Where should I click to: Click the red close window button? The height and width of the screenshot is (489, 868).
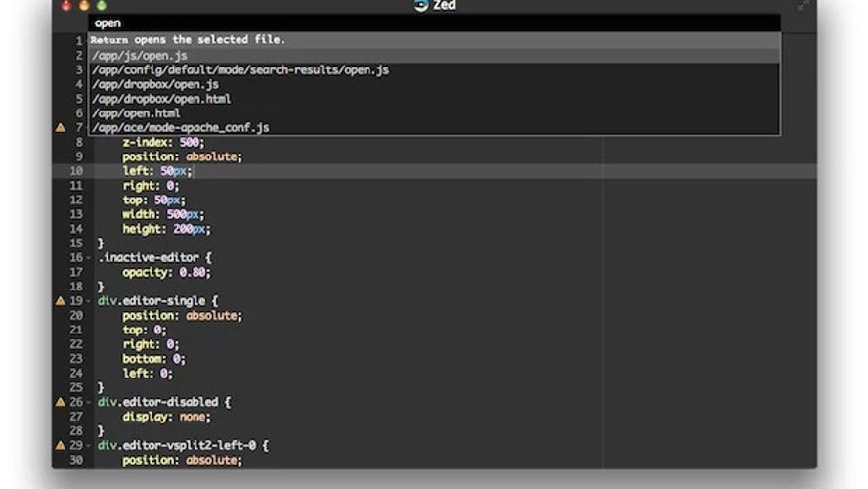[66, 6]
